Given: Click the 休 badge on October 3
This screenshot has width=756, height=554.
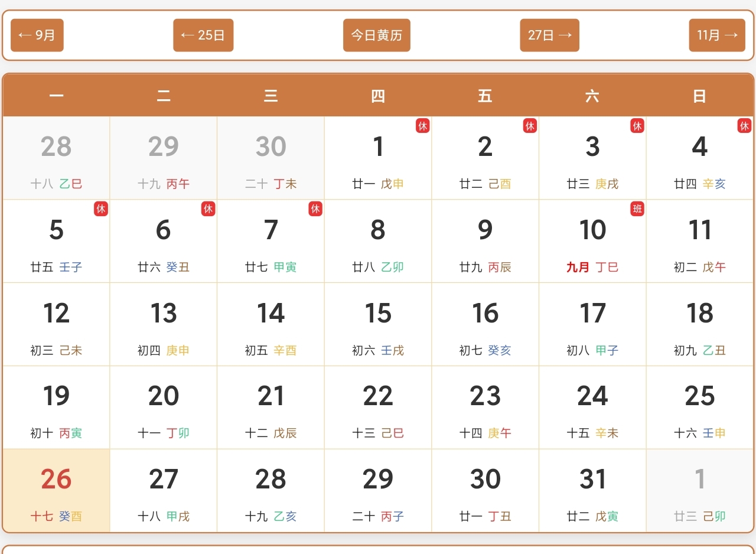Looking at the screenshot, I should pos(637,126).
